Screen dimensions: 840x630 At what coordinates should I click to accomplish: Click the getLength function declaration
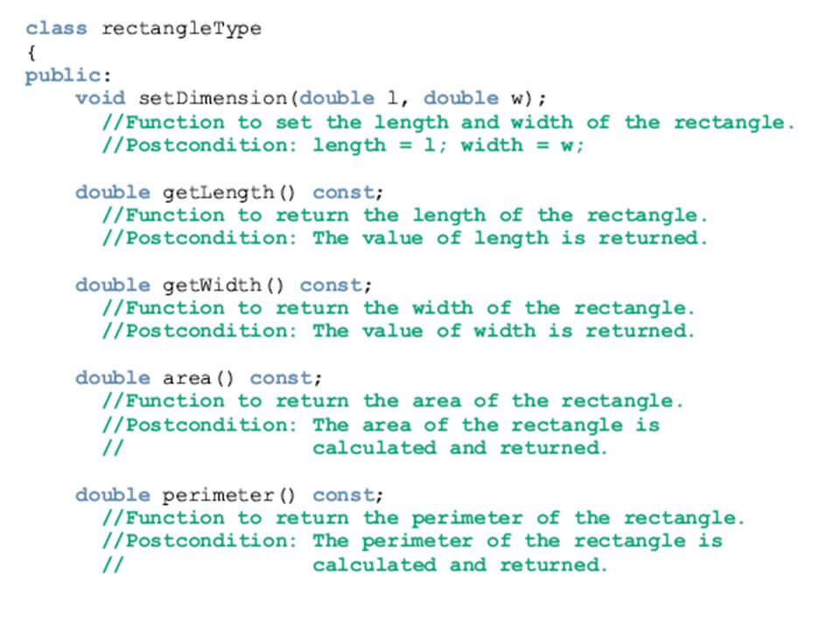229,192
